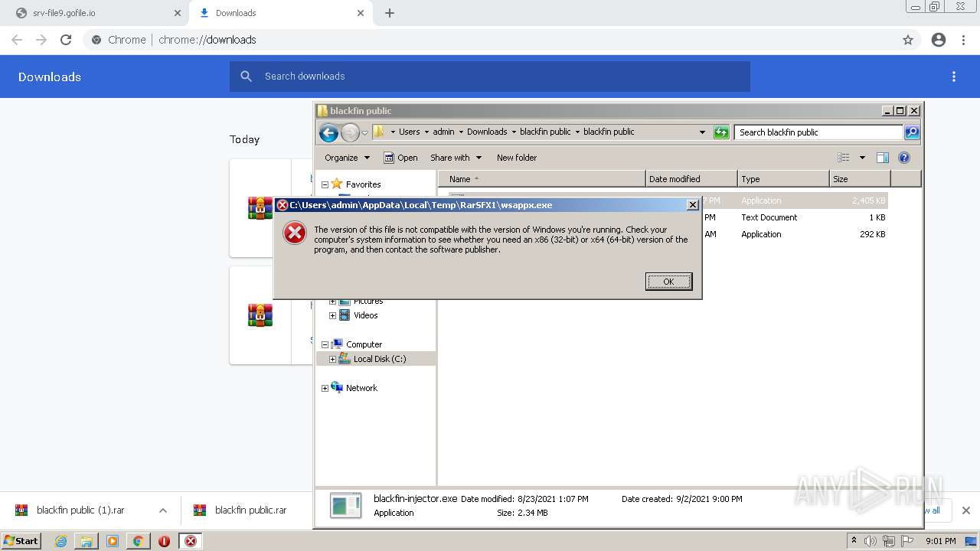Viewport: 980px width, 551px height.
Task: Click the Downloads breadcrumb segment
Action: [487, 132]
